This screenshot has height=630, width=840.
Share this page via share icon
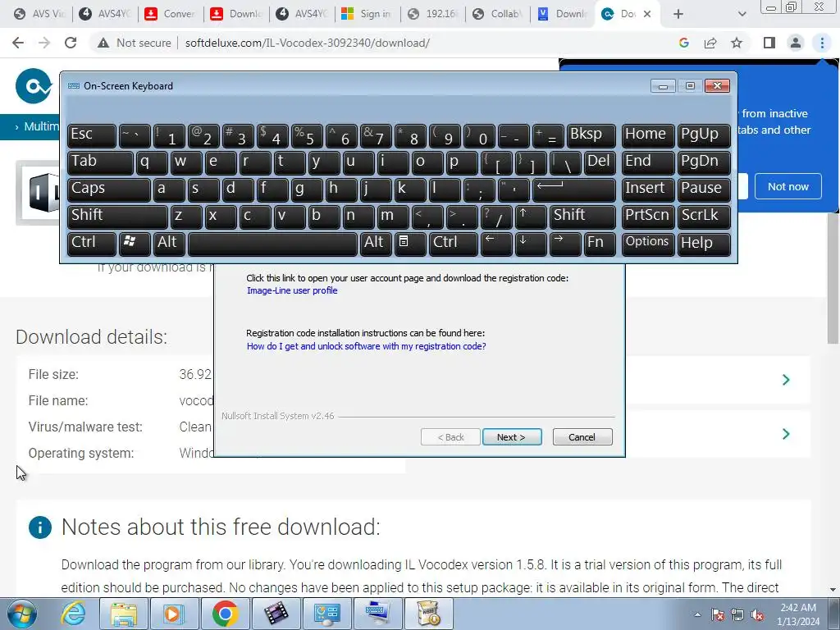tap(710, 43)
